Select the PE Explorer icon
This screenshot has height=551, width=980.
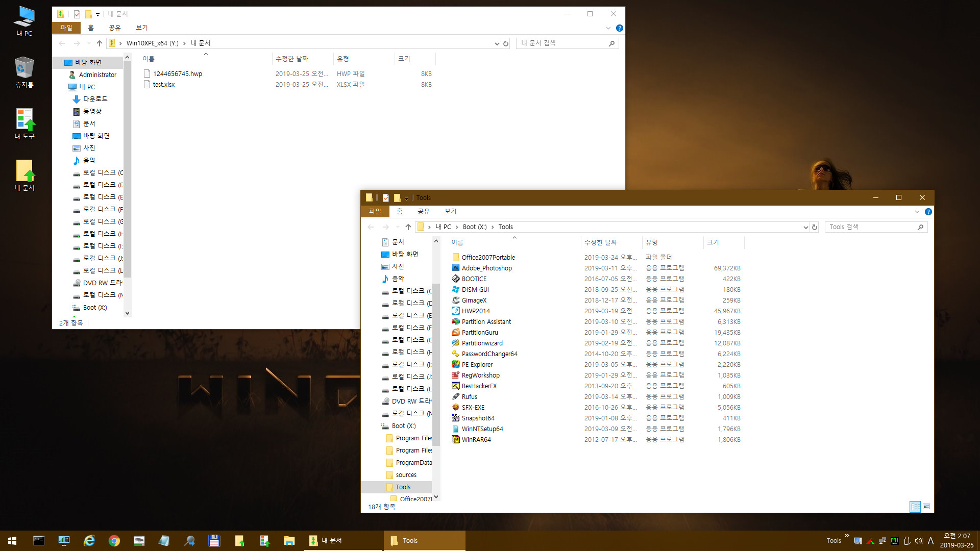[x=456, y=364]
